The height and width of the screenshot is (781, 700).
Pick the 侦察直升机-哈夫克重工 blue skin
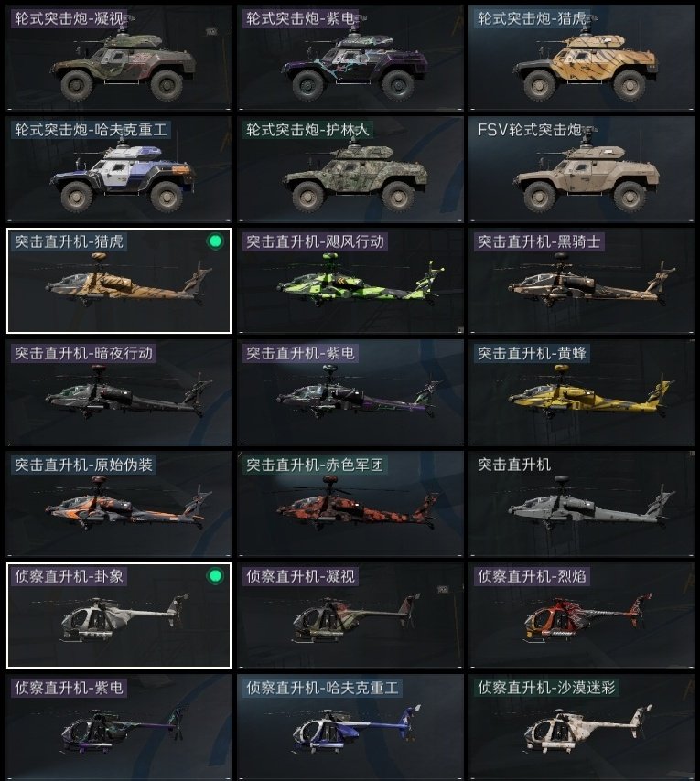[350, 727]
